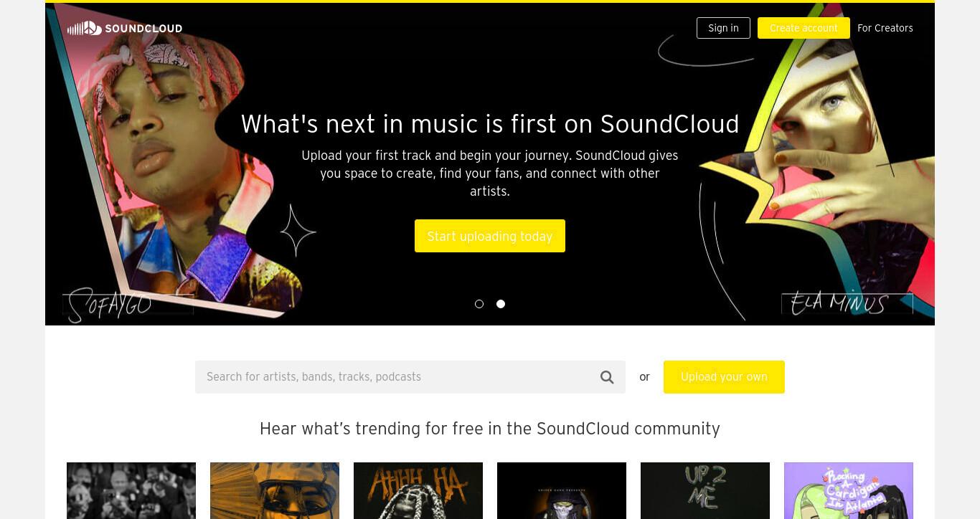Click the Ela Minus artist name signature
The width and height of the screenshot is (980, 519).
click(839, 303)
